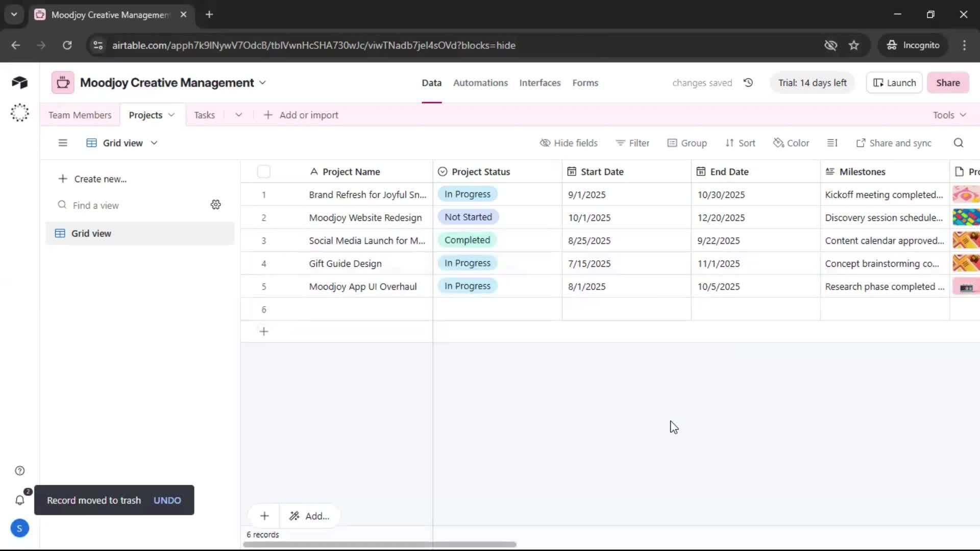The width and height of the screenshot is (980, 551).
Task: Open the Project Status column header menu
Action: (x=497, y=172)
